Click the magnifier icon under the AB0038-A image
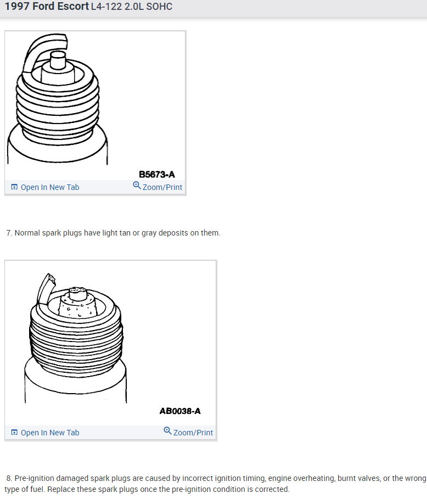This screenshot has height=504, width=427. click(x=167, y=431)
